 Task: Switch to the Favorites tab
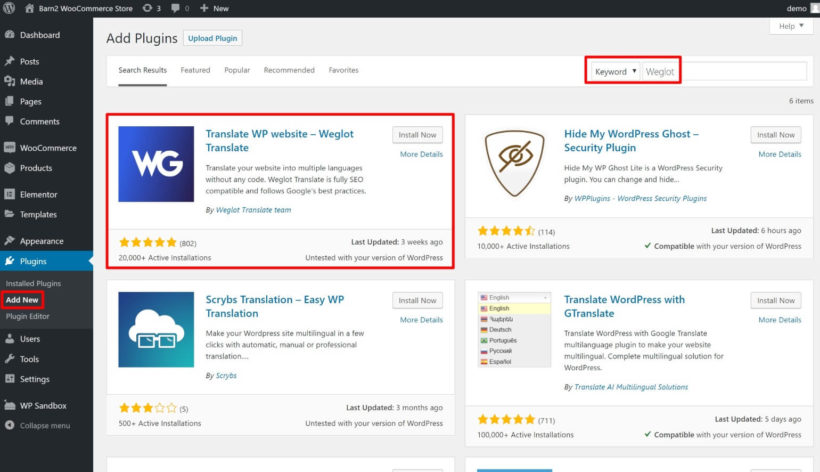[344, 70]
